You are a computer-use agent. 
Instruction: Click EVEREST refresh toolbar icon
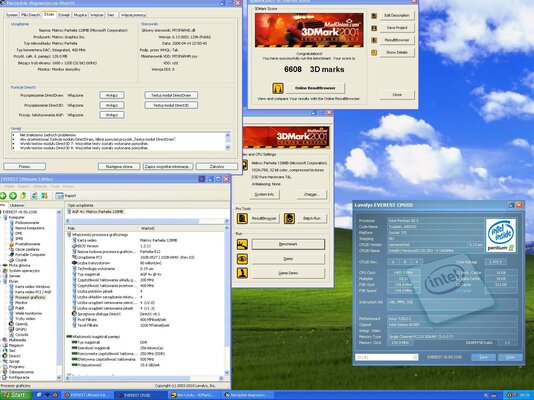(x=34, y=195)
